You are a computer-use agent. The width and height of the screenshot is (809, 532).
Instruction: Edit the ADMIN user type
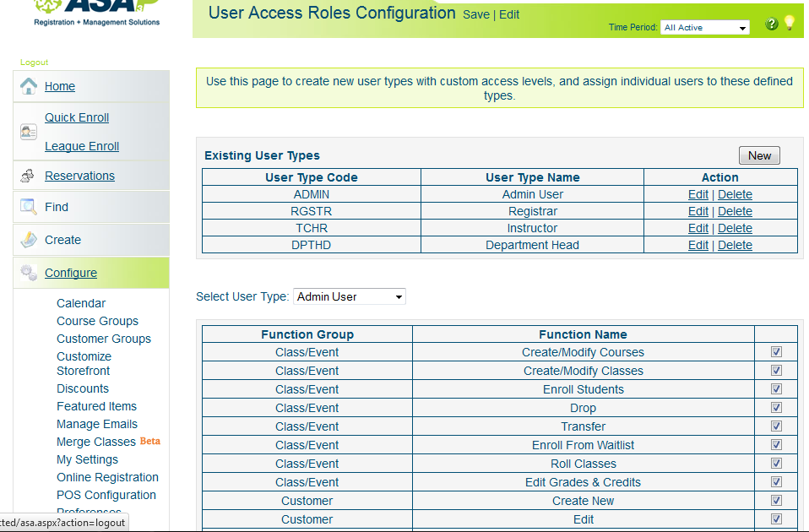click(698, 194)
